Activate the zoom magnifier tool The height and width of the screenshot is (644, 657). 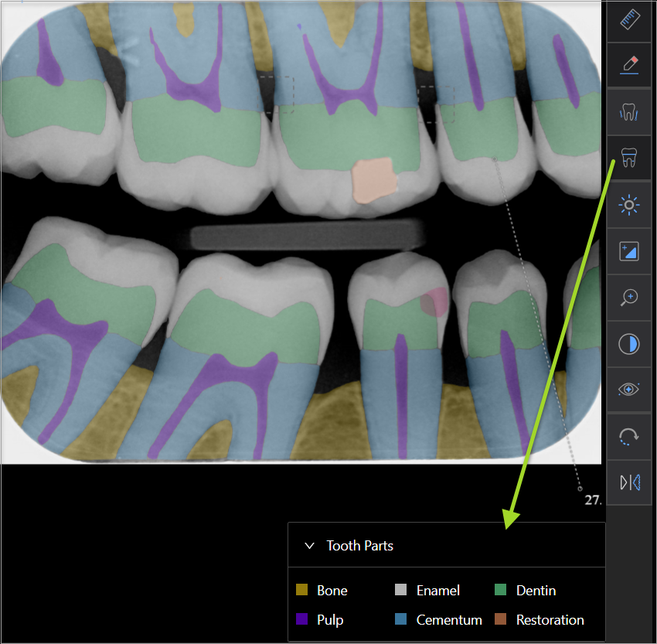point(629,298)
